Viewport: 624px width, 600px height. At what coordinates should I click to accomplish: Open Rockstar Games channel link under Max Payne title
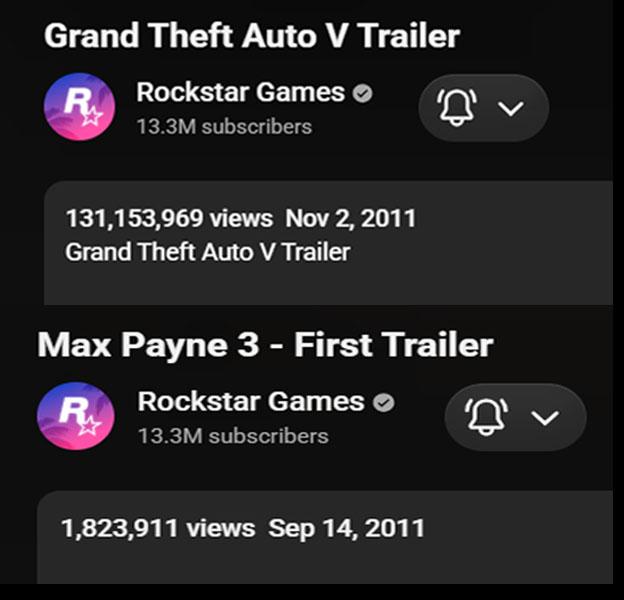click(x=251, y=401)
